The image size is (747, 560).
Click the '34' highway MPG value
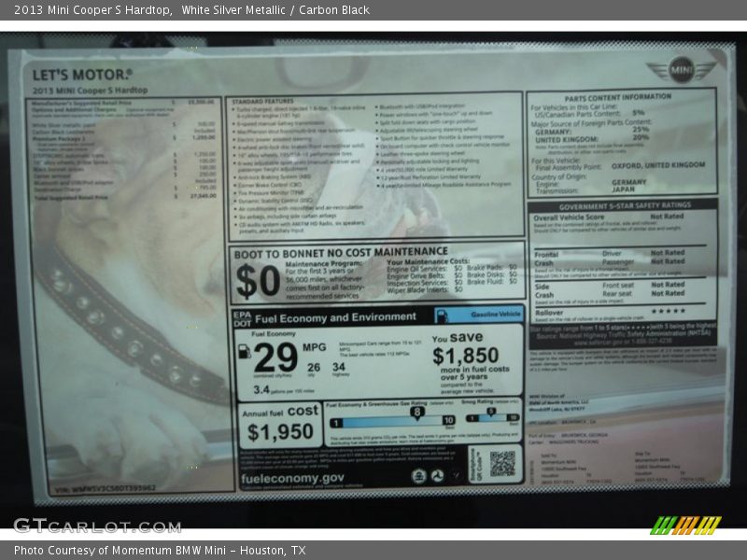[339, 367]
